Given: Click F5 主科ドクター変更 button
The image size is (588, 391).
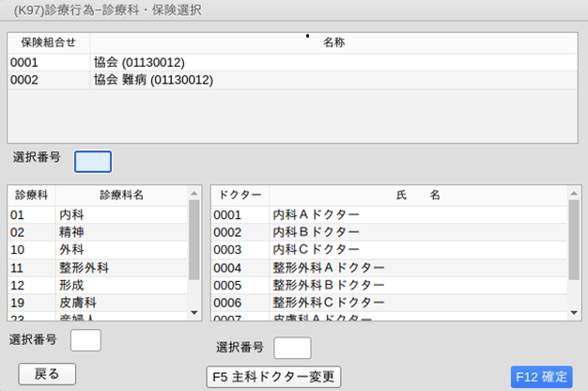Looking at the screenshot, I should tap(272, 377).
